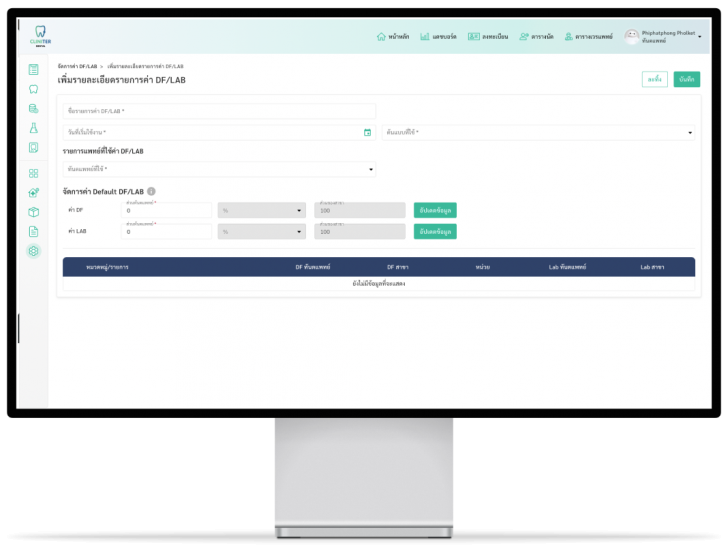728x551 pixels.
Task: Open the clipboard list icon in sidebar
Action: click(33, 70)
